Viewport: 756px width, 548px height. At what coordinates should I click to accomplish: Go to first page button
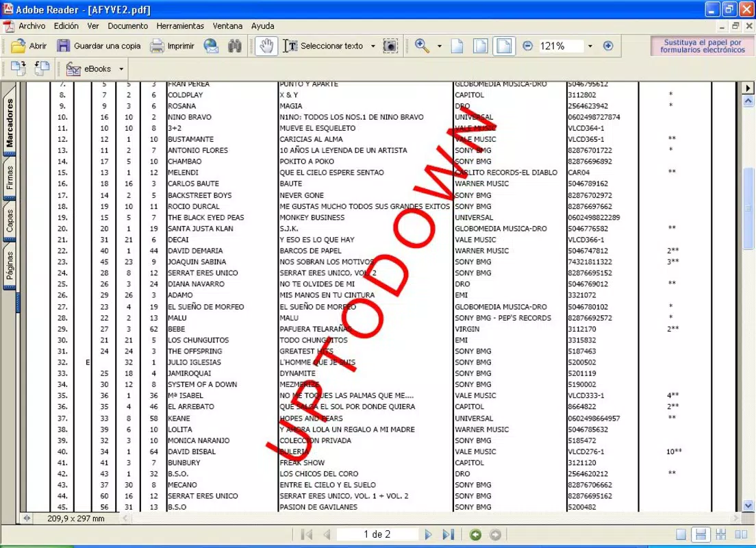(306, 534)
